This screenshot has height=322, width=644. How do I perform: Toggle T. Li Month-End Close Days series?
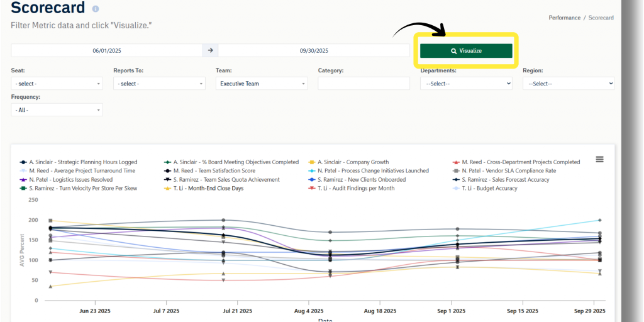click(206, 188)
